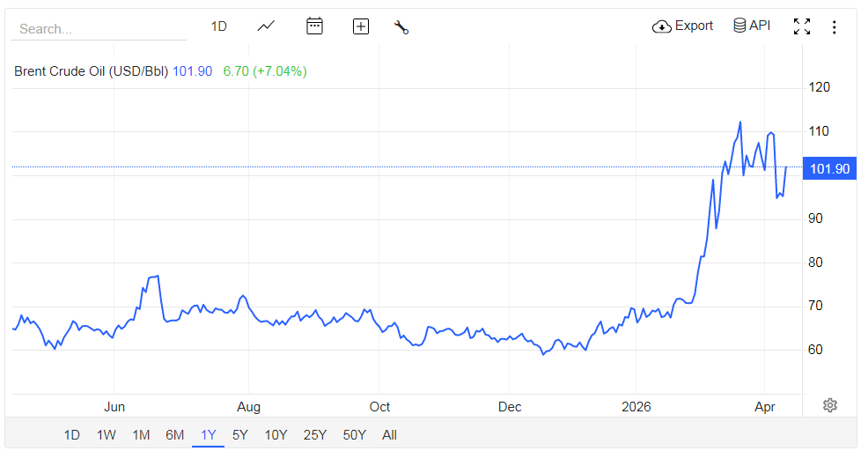868x451 pixels.
Task: Show the 25Y historical range
Action: (x=314, y=434)
